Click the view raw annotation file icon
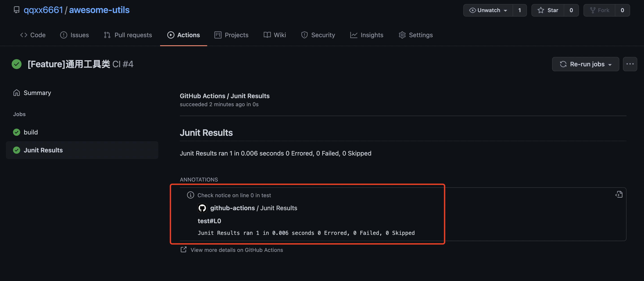644x281 pixels. [x=619, y=195]
